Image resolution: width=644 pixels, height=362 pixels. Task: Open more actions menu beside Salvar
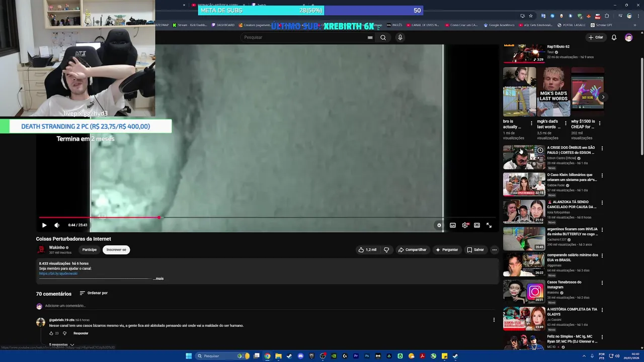click(x=495, y=250)
